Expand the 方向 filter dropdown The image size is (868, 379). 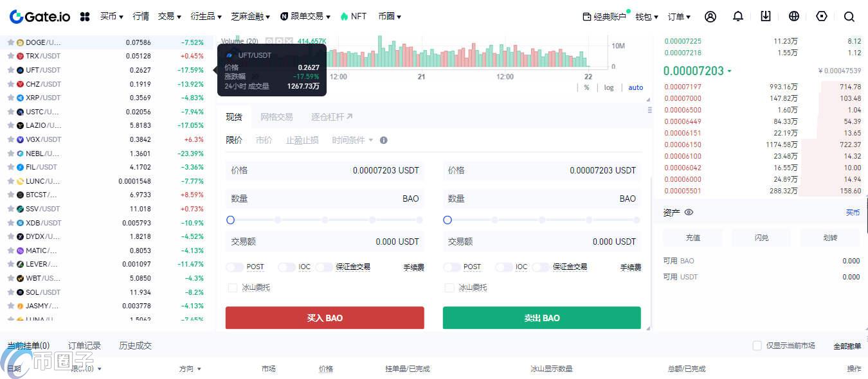click(188, 369)
